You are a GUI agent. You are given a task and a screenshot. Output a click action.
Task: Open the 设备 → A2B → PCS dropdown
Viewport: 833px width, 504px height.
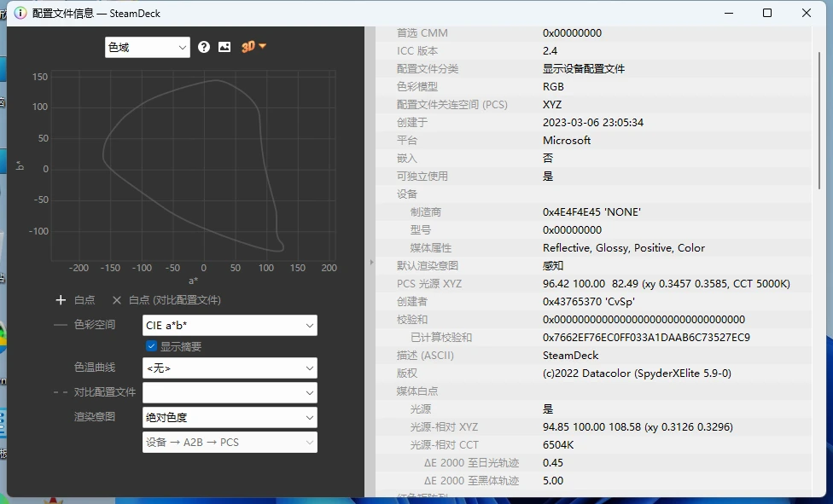point(230,443)
